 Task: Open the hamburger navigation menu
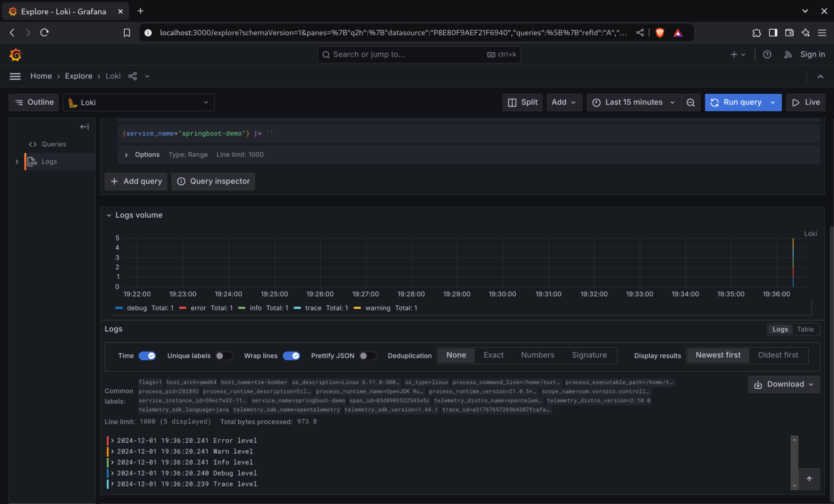pos(15,76)
